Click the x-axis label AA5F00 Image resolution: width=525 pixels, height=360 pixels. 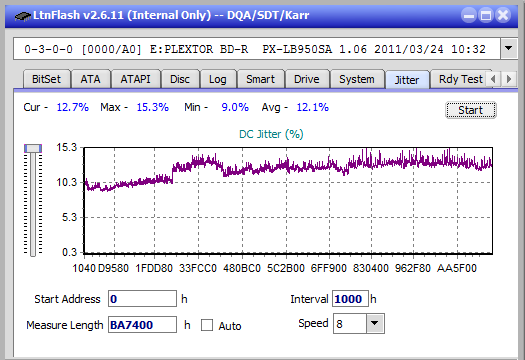(x=457, y=268)
